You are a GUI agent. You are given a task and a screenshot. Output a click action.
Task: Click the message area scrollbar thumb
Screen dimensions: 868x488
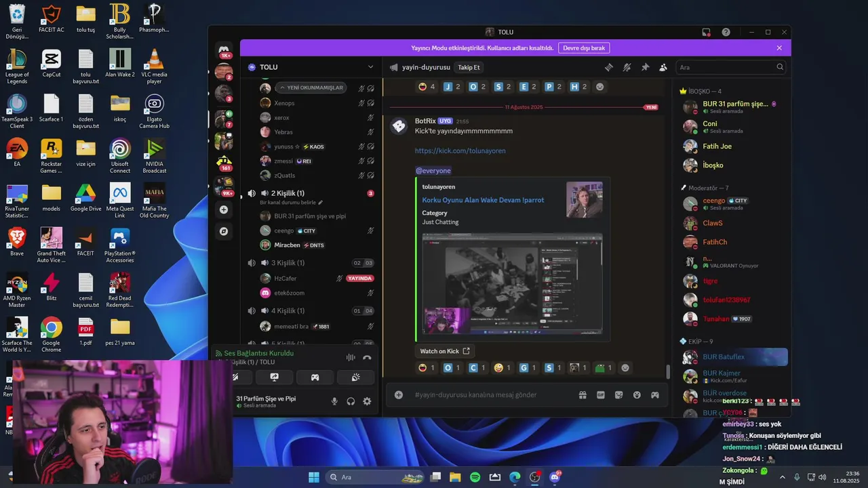point(668,371)
